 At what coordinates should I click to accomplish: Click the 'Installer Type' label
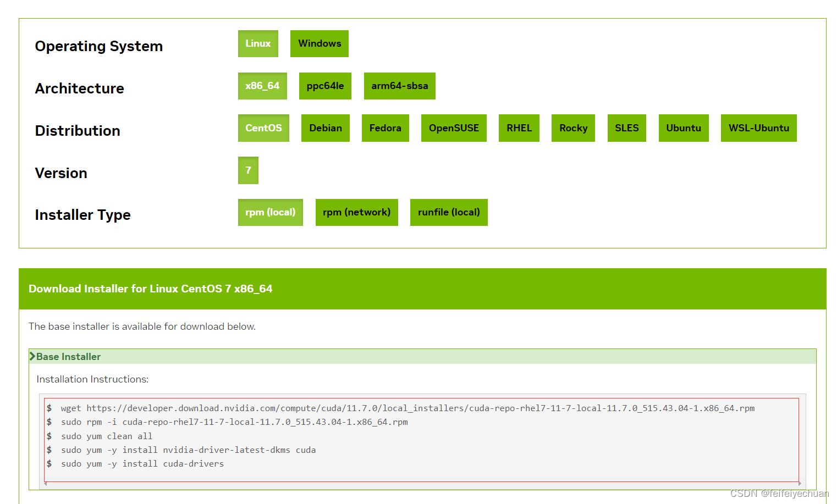click(x=83, y=215)
